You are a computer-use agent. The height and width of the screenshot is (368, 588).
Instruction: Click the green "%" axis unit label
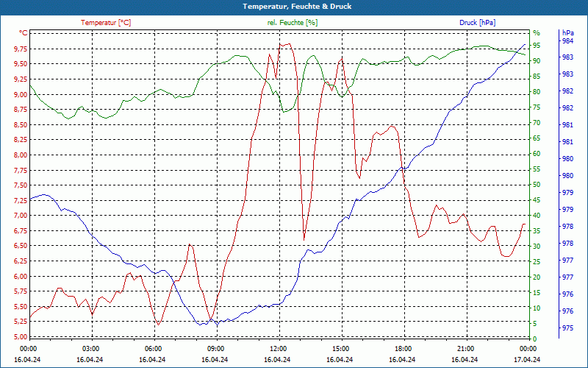pyautogui.click(x=537, y=33)
